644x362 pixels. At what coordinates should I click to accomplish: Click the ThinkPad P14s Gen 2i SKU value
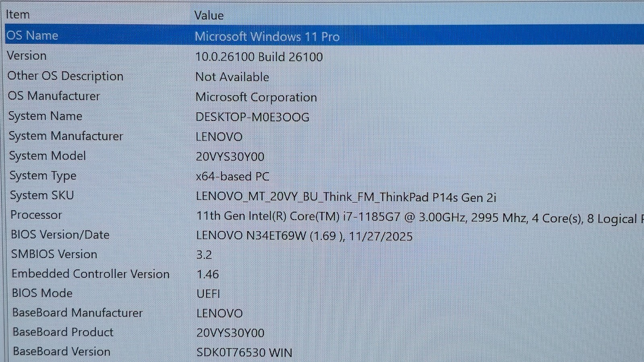[346, 197]
